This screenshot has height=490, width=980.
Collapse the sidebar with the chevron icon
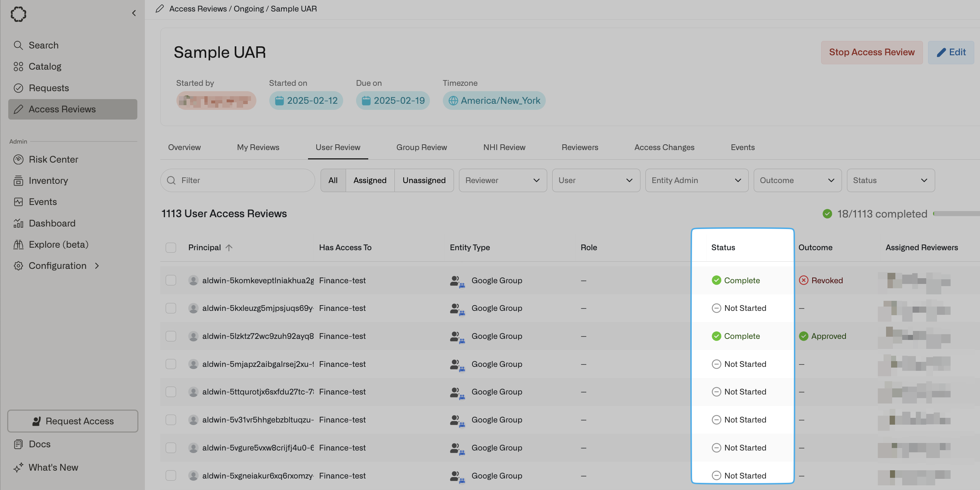click(x=133, y=13)
